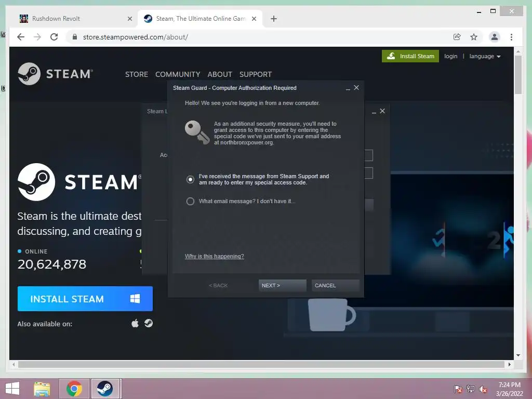
Task: Open File Explorer from taskbar
Action: (x=42, y=389)
